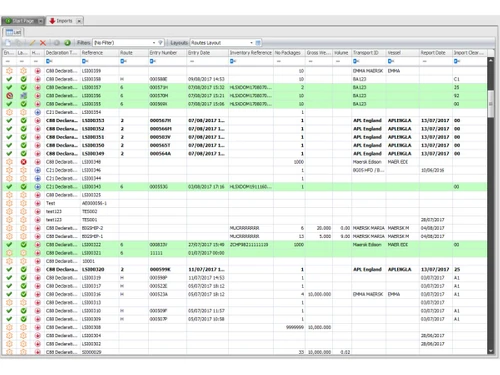Screen dimensions: 500x375
Task: Click the red X Delete toolbar icon
Action: pyautogui.click(x=43, y=43)
